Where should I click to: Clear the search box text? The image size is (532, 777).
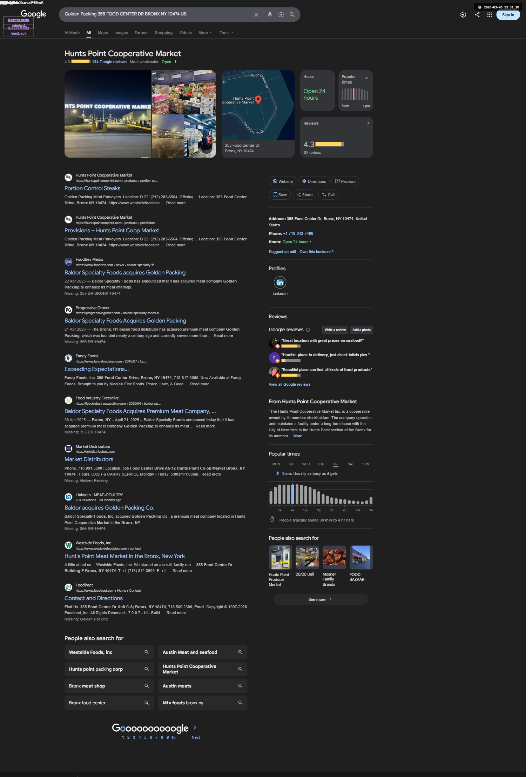(x=256, y=15)
